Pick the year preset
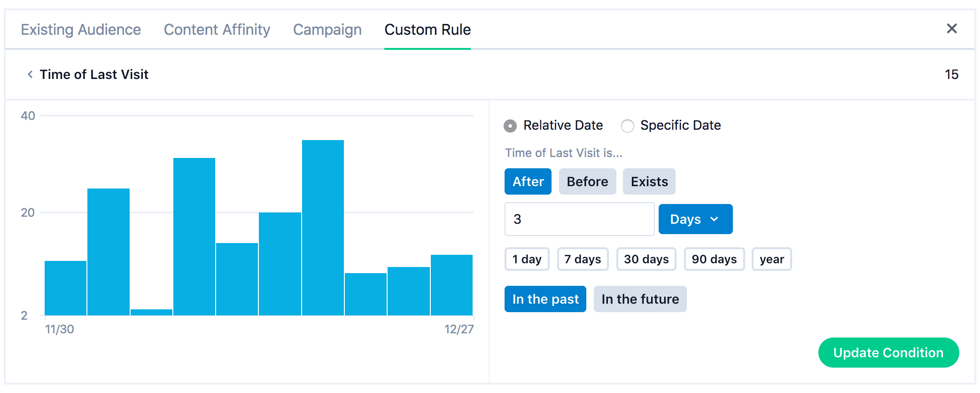This screenshot has height=393, width=980. point(771,259)
